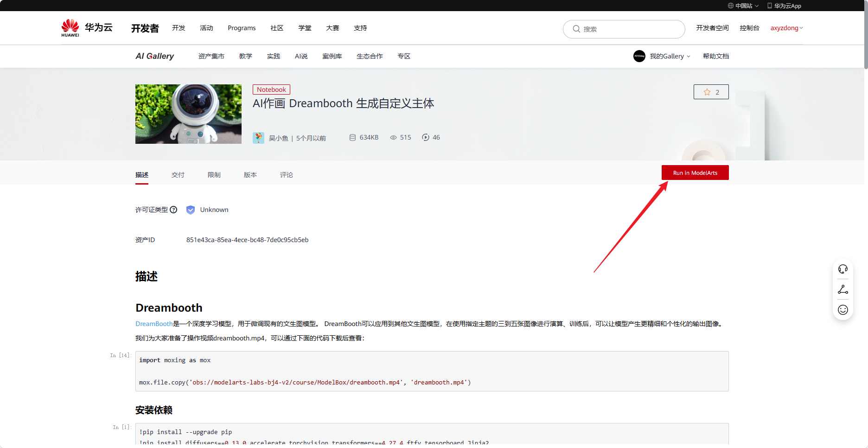Click the AI Gallery logo text
Image resolution: width=868 pixels, height=448 pixels.
(x=155, y=56)
